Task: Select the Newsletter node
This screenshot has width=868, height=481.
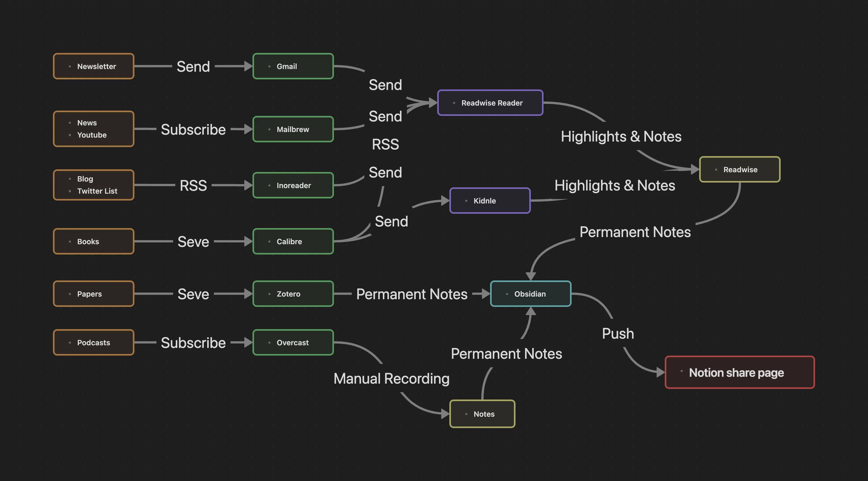Action: click(x=94, y=66)
